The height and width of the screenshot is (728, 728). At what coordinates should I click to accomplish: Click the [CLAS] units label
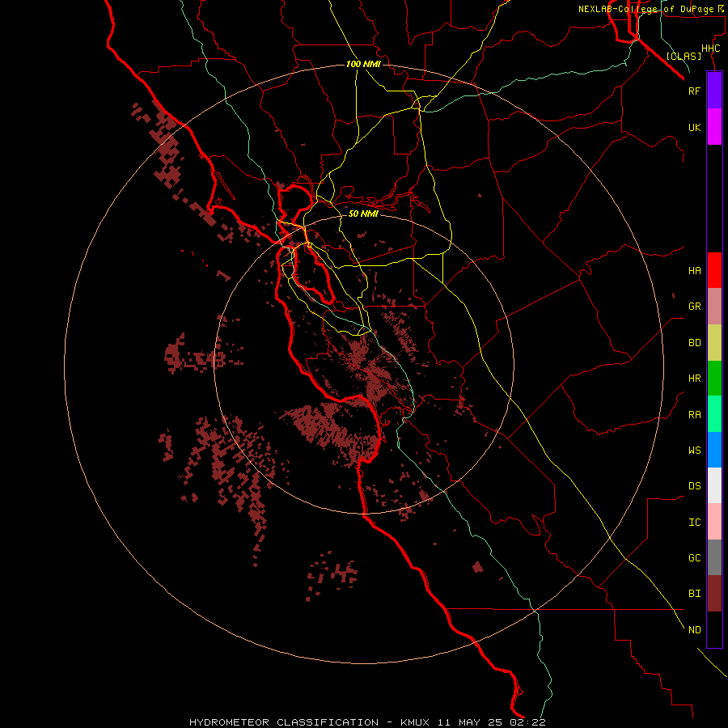[684, 56]
